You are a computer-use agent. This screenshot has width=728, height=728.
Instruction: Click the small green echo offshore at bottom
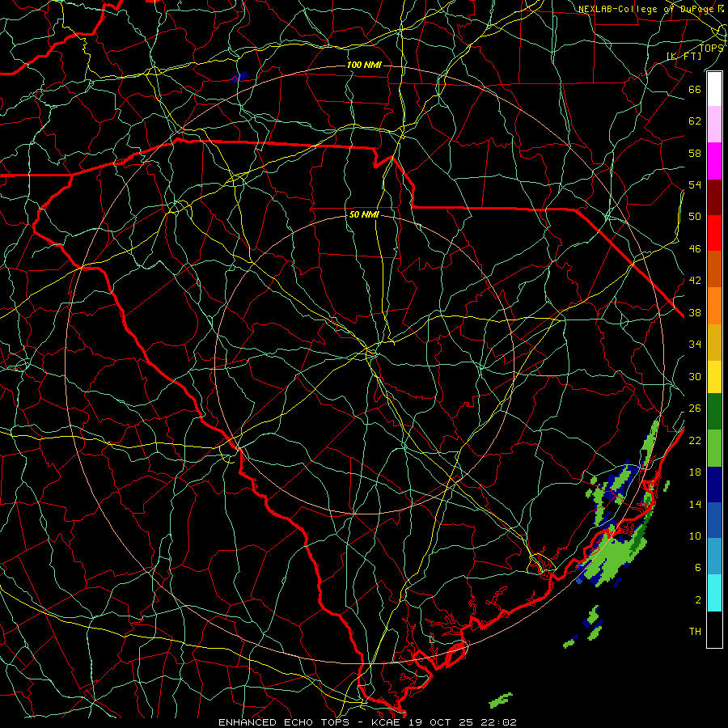click(x=501, y=700)
